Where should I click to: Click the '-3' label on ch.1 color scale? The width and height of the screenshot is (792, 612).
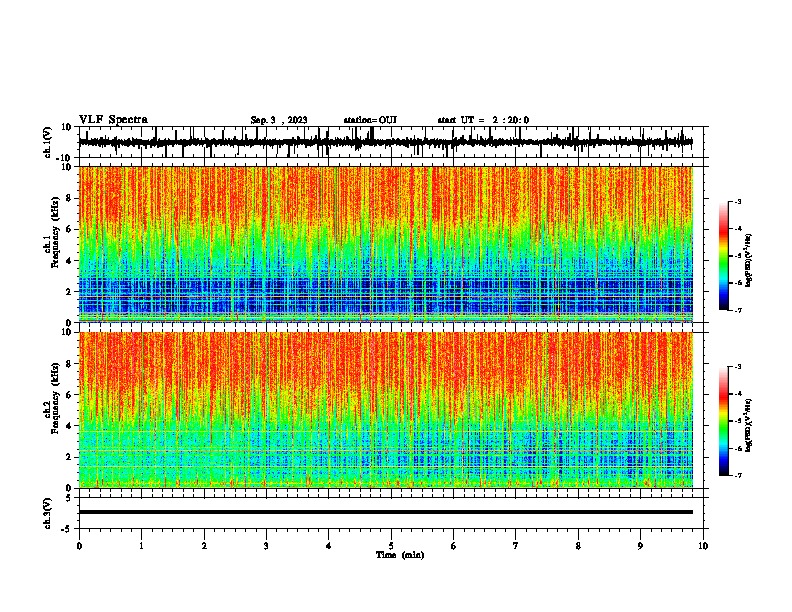click(737, 201)
